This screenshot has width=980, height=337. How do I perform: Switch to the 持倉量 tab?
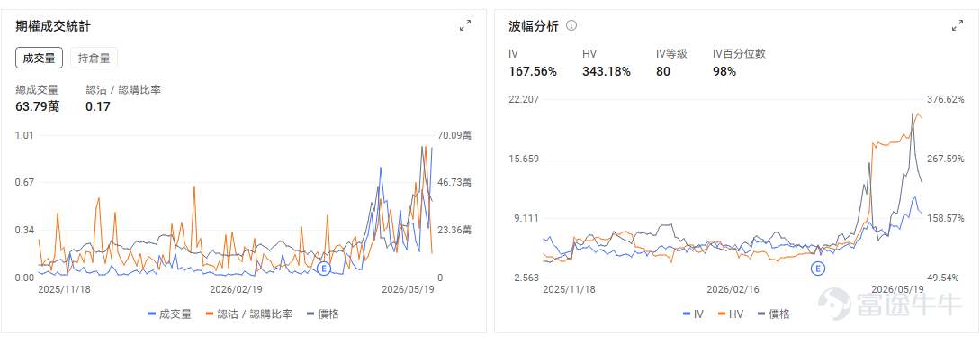click(94, 59)
